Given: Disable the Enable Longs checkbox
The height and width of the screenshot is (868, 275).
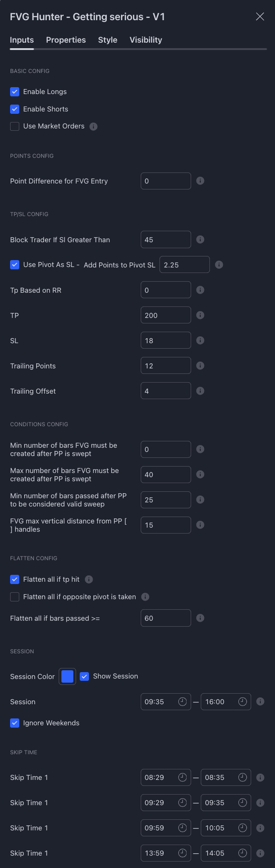Looking at the screenshot, I should pos(15,92).
